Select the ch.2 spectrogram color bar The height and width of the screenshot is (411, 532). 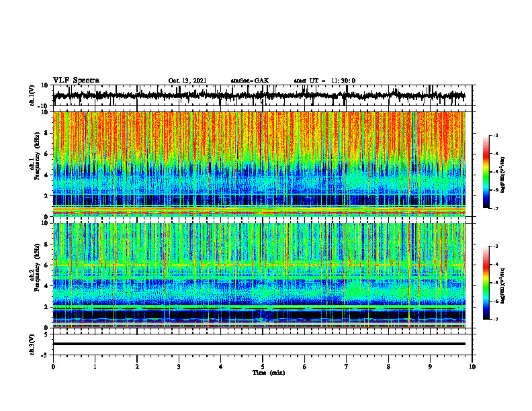tap(486, 283)
